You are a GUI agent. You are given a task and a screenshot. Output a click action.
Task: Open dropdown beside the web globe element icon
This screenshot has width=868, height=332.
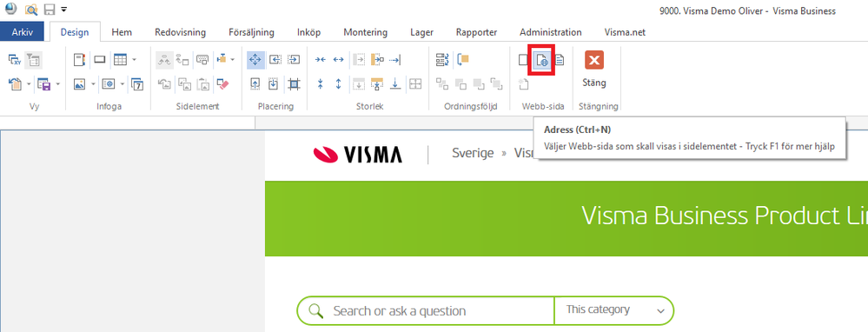point(122,84)
